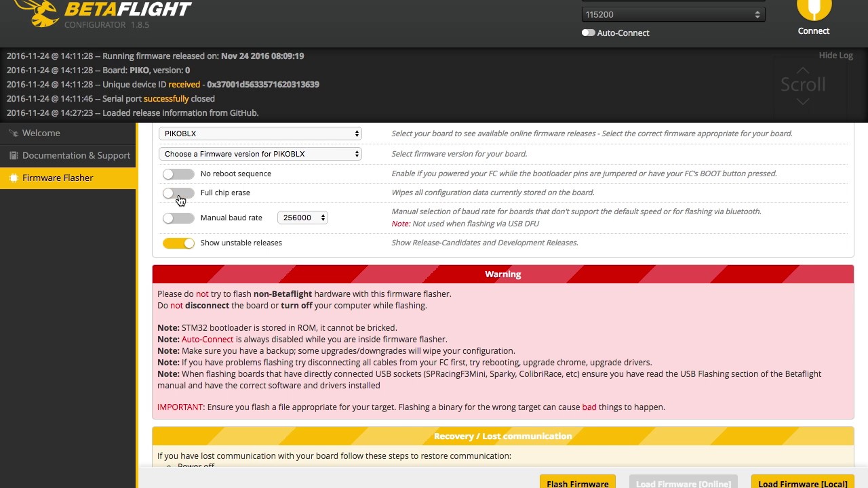Click the 'Not used when flashing via USB DFU' note
868x488 pixels.
[465, 224]
